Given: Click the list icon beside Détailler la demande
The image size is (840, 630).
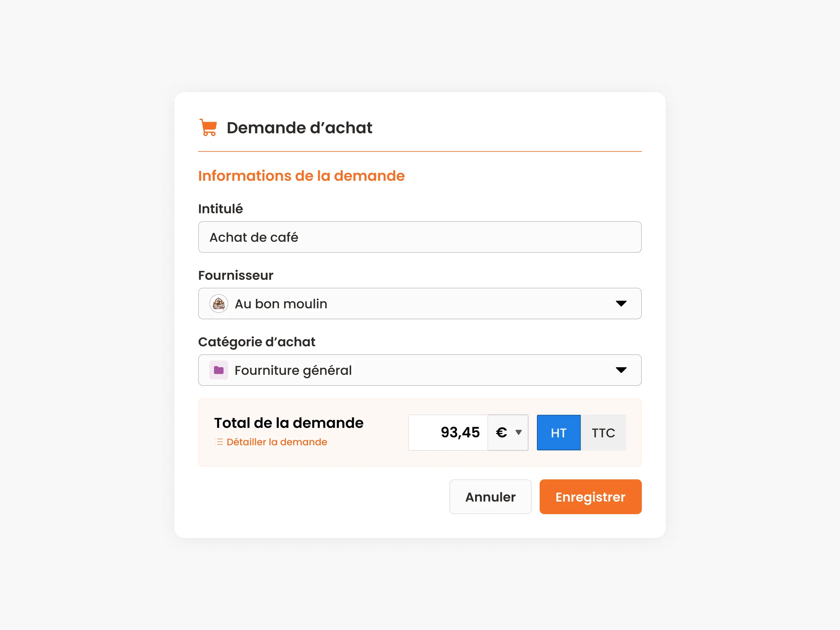Looking at the screenshot, I should [219, 442].
